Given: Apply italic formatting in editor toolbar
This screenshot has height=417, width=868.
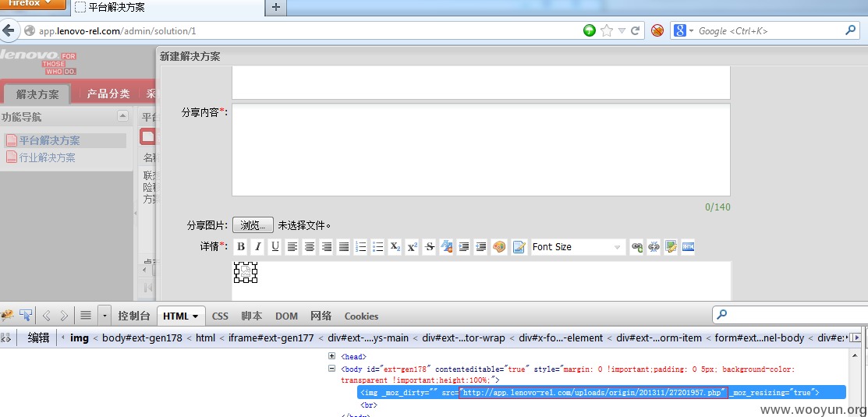Looking at the screenshot, I should coord(257,247).
